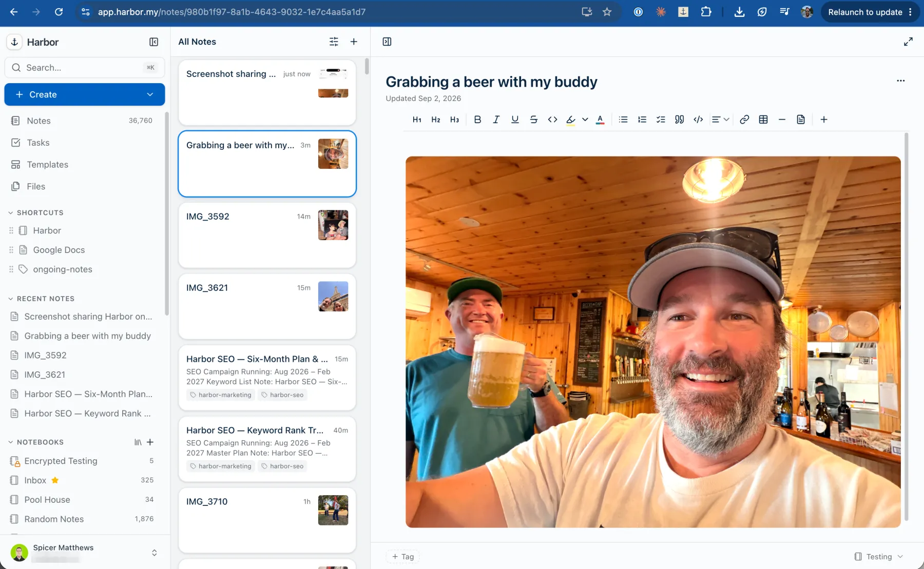
Task: Toggle strikethrough formatting
Action: [x=534, y=120]
